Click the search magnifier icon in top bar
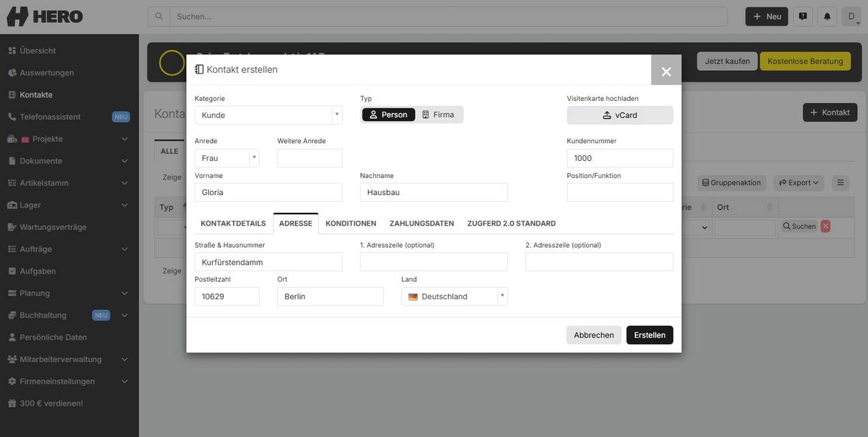Image resolution: width=868 pixels, height=437 pixels. [159, 16]
